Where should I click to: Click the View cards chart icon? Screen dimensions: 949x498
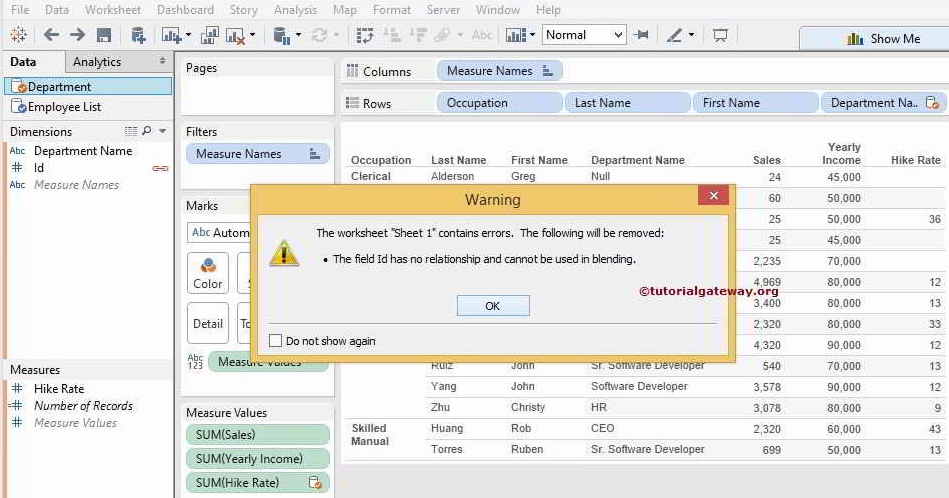pyautogui.click(x=516, y=36)
